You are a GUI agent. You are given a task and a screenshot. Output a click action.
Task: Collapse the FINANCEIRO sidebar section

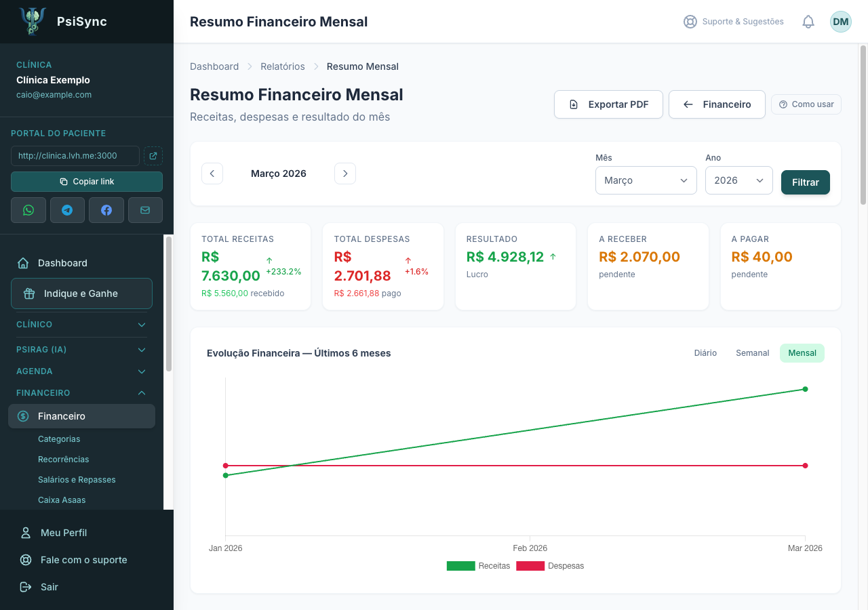81,393
